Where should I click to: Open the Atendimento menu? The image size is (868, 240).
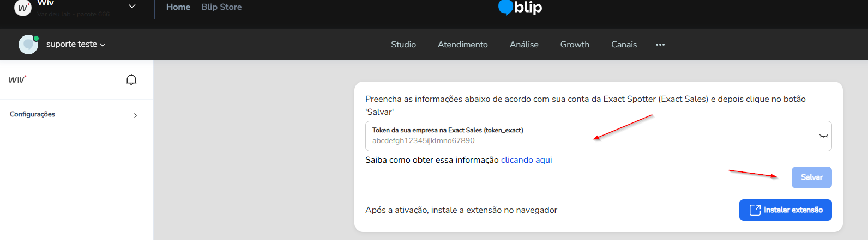click(x=463, y=45)
